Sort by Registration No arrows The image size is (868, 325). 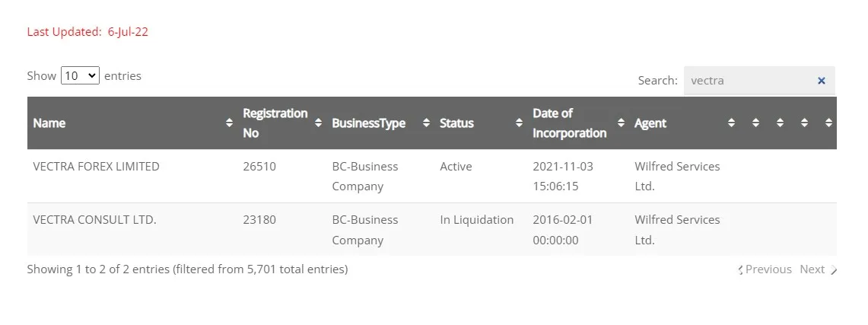click(318, 123)
